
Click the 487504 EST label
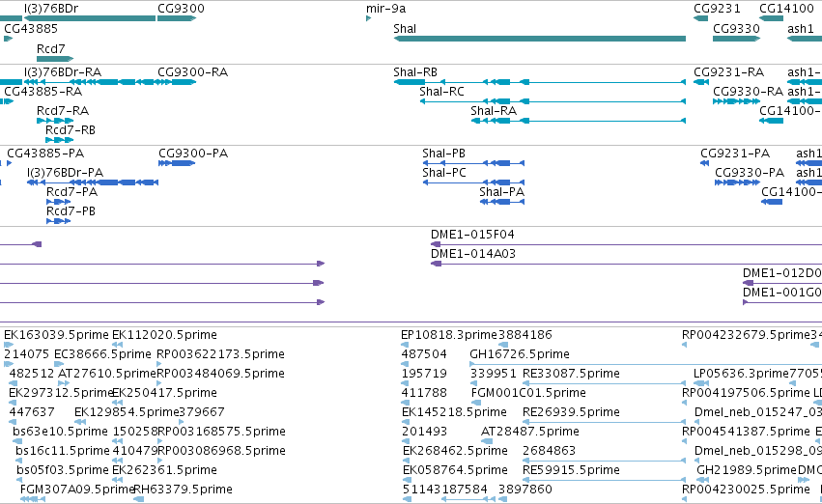[x=424, y=354]
